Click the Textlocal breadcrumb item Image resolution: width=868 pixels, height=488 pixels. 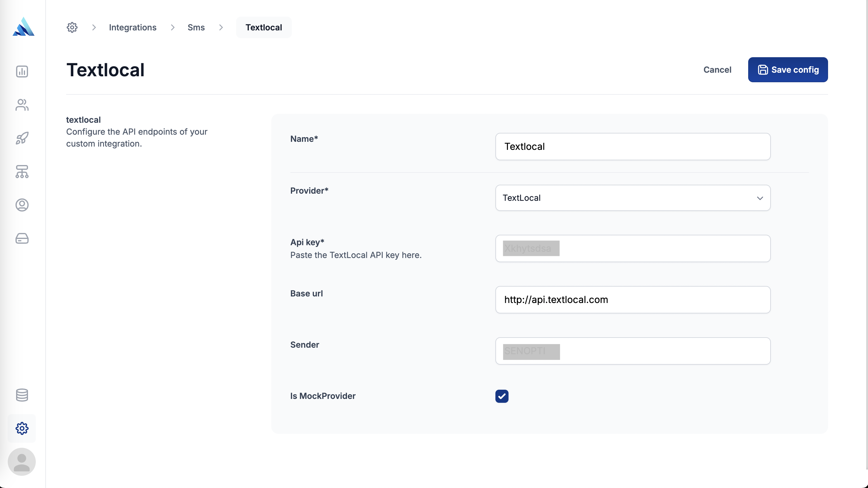click(263, 27)
